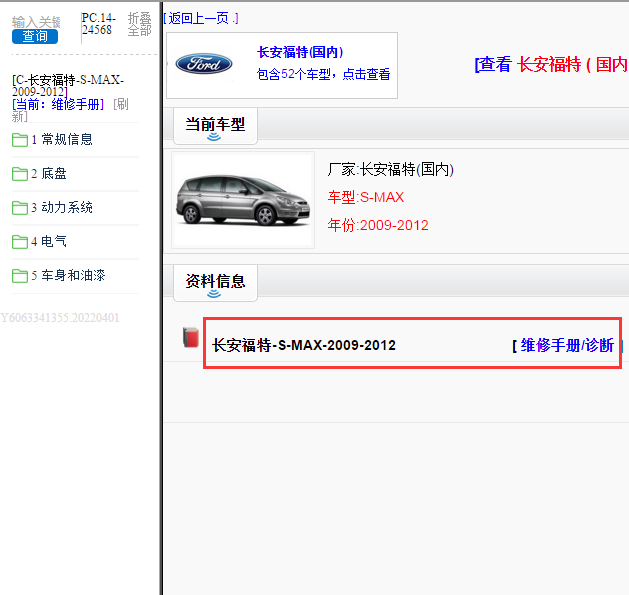
Task: Open the 维修手册/诊断 link
Action: [x=567, y=345]
